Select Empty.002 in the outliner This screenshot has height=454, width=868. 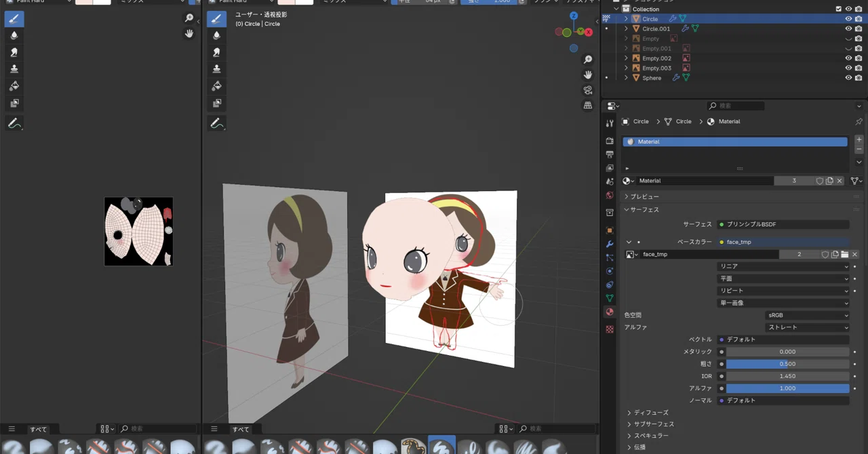tap(656, 58)
